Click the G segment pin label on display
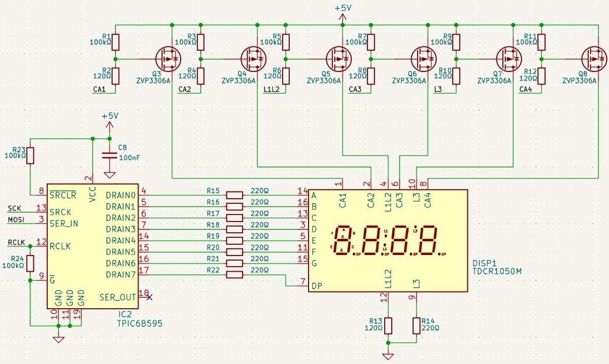Image resolution: width=609 pixels, height=364 pixels. coord(314,263)
